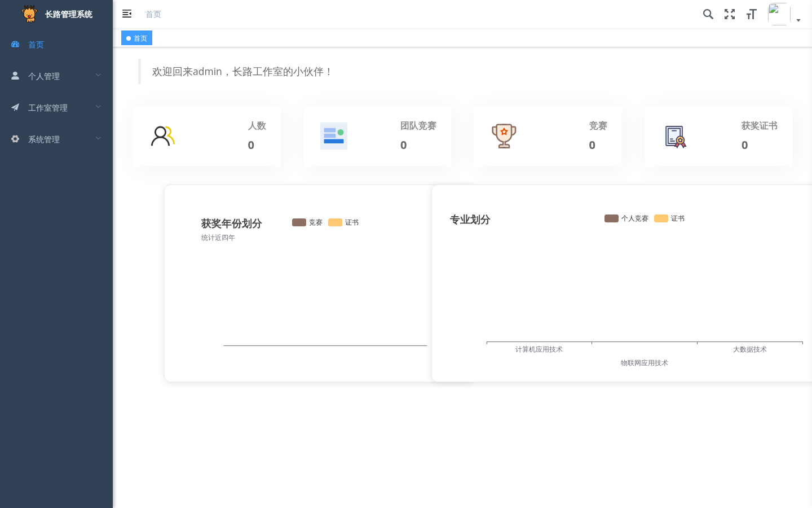Click the 团队竞赛 card label
812x508 pixels.
tap(418, 126)
